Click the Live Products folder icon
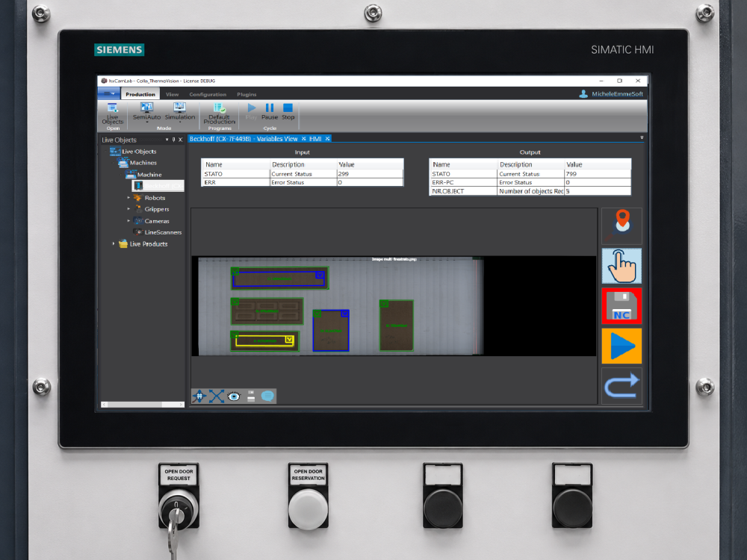 123,244
